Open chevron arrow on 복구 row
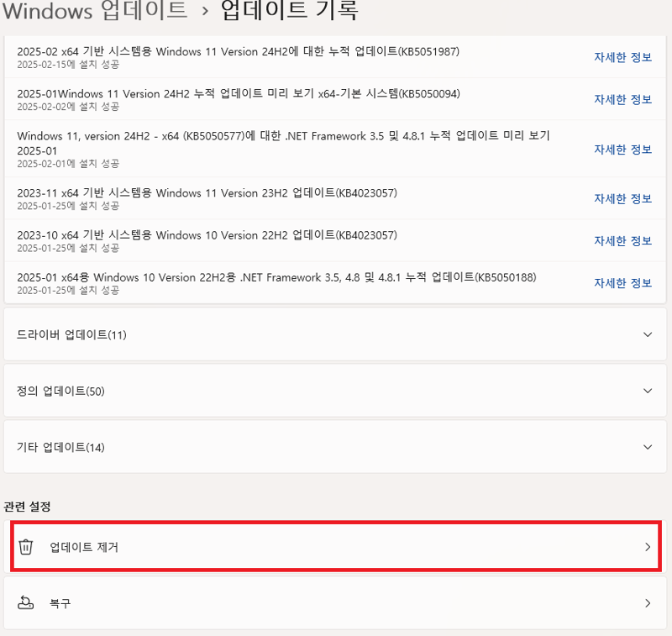This screenshot has width=672, height=636. [x=648, y=603]
